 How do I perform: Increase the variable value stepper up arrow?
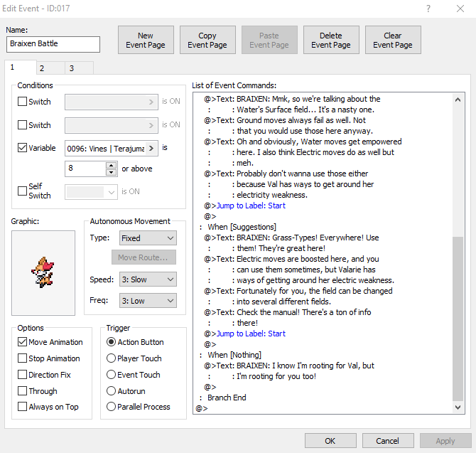pos(111,166)
